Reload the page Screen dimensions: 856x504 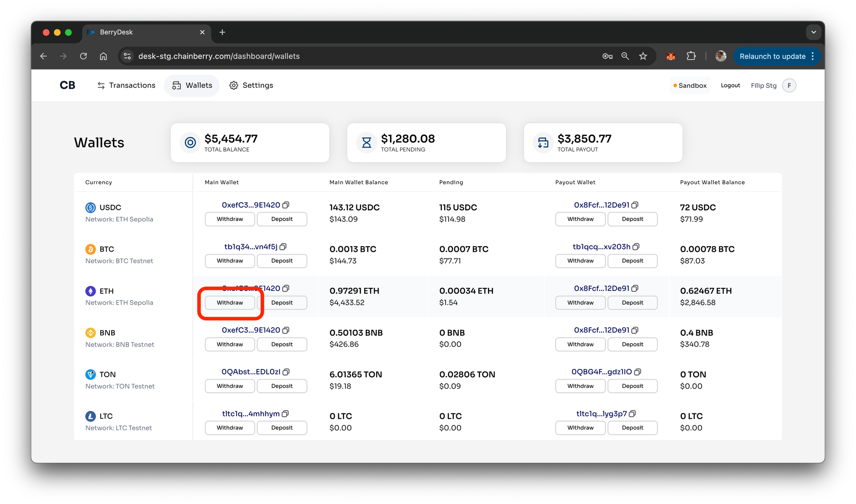tap(84, 56)
